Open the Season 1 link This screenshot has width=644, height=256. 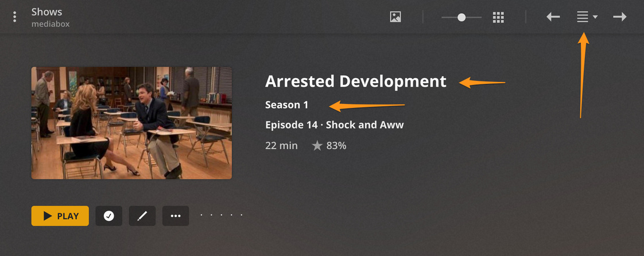pos(286,105)
